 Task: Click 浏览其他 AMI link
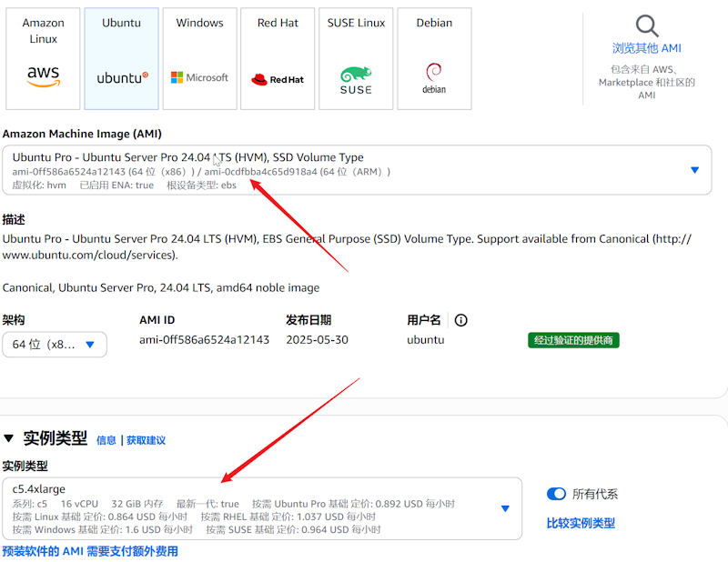(x=646, y=48)
